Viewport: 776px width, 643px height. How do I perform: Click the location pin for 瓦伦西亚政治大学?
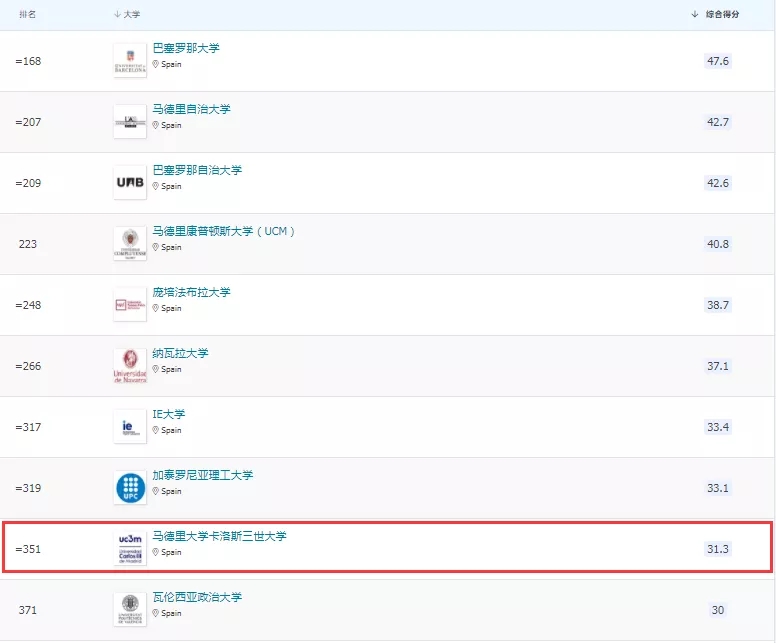pyautogui.click(x=155, y=613)
